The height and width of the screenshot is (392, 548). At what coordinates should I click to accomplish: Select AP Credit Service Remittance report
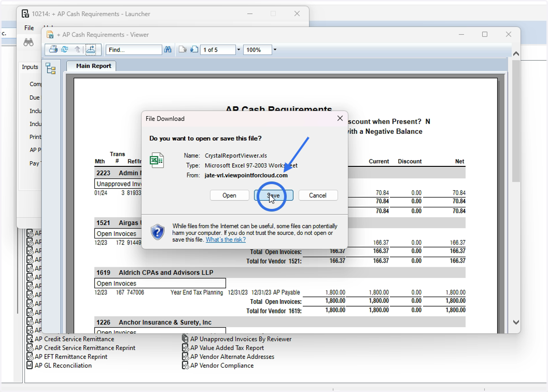[74, 339]
